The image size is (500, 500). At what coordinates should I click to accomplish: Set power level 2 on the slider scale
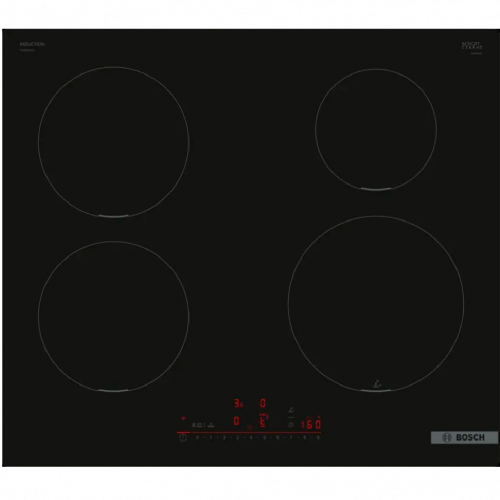point(224,437)
